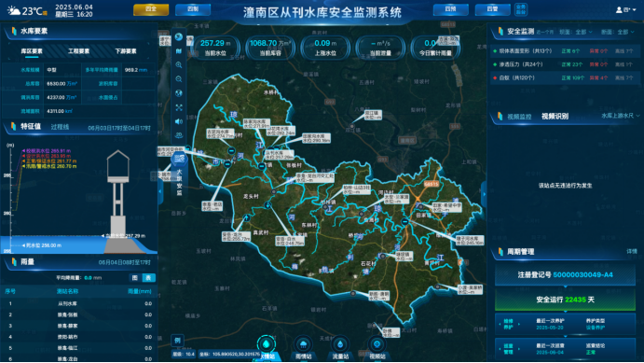Toggle rainfall view to 图 chart mode
This screenshot has height=363, width=644.
coord(135,278)
